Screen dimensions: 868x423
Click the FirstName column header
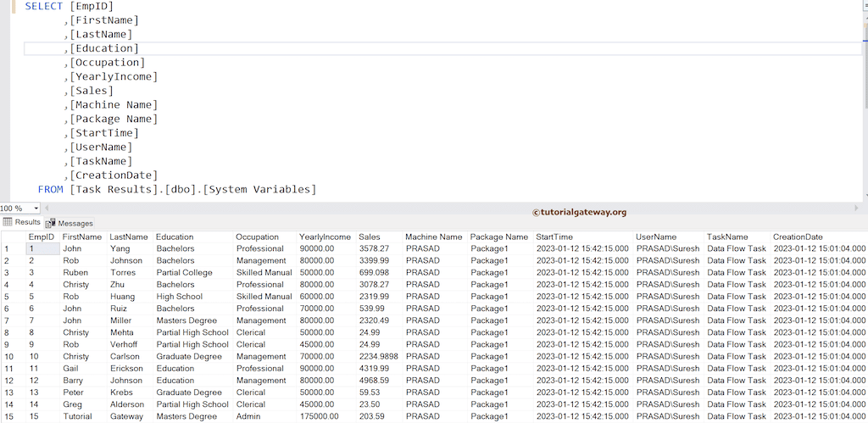coord(83,237)
